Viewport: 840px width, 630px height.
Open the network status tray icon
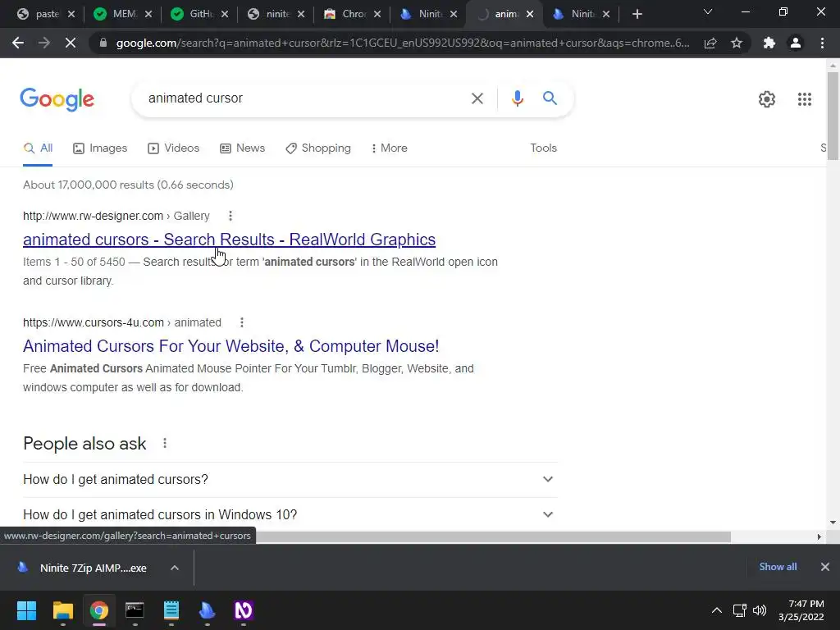pyautogui.click(x=740, y=610)
